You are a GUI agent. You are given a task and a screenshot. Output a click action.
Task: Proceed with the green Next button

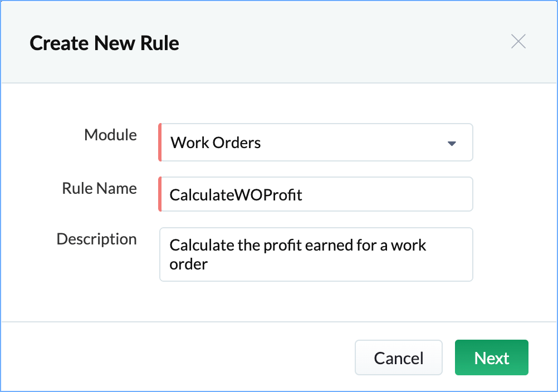[x=491, y=358]
